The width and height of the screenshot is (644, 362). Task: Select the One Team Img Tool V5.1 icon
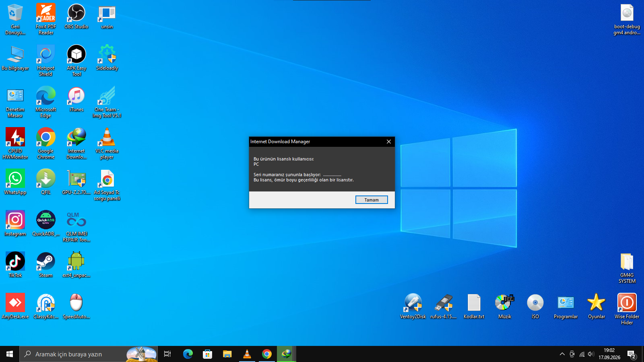pos(107,102)
